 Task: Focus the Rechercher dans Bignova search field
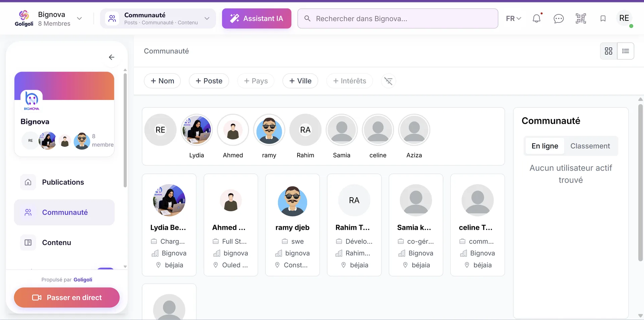click(398, 18)
